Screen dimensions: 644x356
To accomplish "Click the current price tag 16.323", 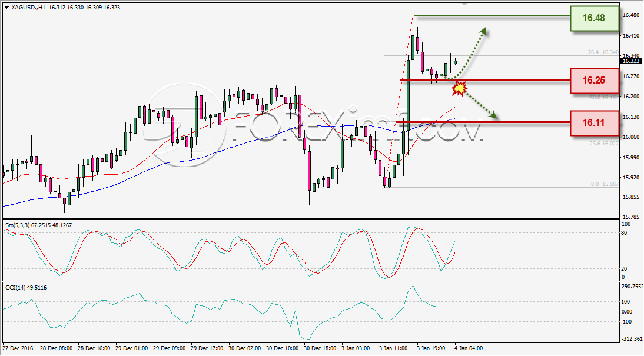I will click(x=630, y=61).
